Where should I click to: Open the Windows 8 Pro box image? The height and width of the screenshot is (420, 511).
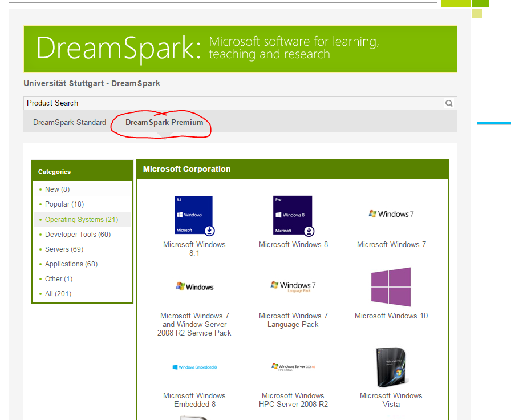tap(293, 215)
